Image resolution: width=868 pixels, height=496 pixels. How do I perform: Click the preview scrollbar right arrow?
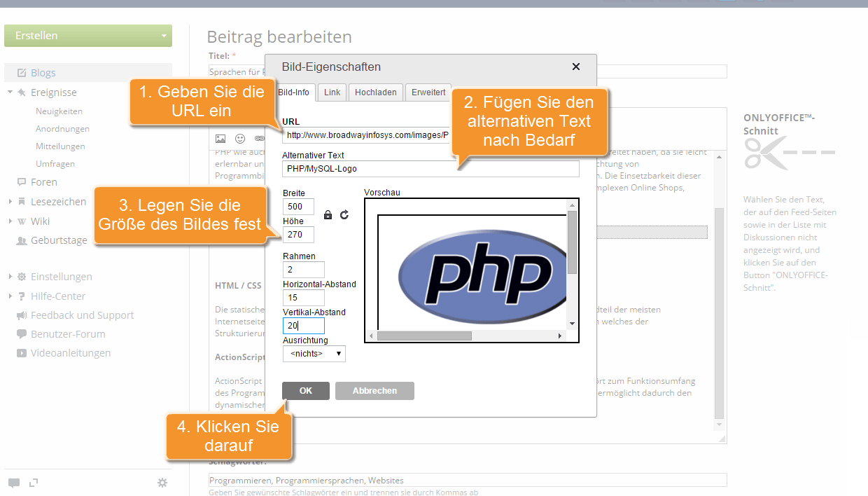[x=560, y=336]
